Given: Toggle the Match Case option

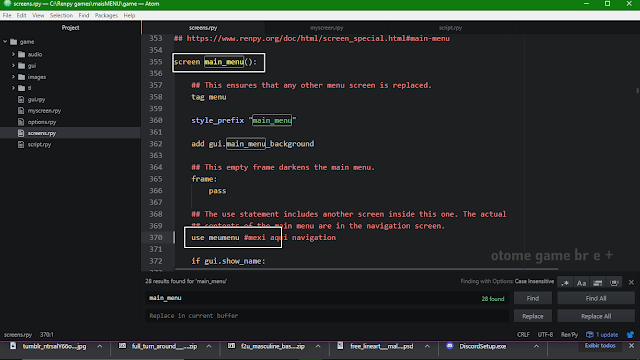Looking at the screenshot, I should tap(582, 282).
